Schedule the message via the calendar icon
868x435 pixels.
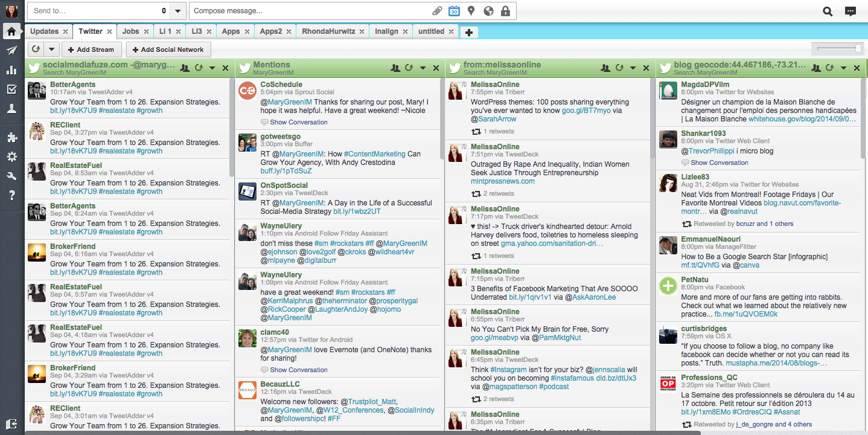(454, 10)
